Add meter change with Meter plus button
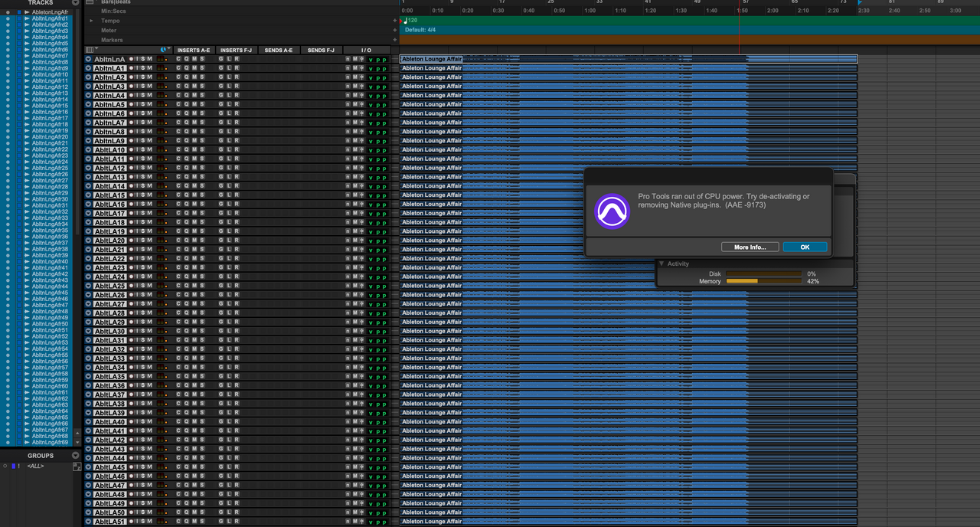 point(395,30)
